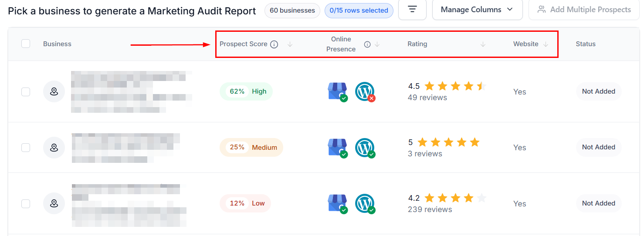Open the Manage Columns dropdown
This screenshot has height=236, width=644.
click(477, 10)
